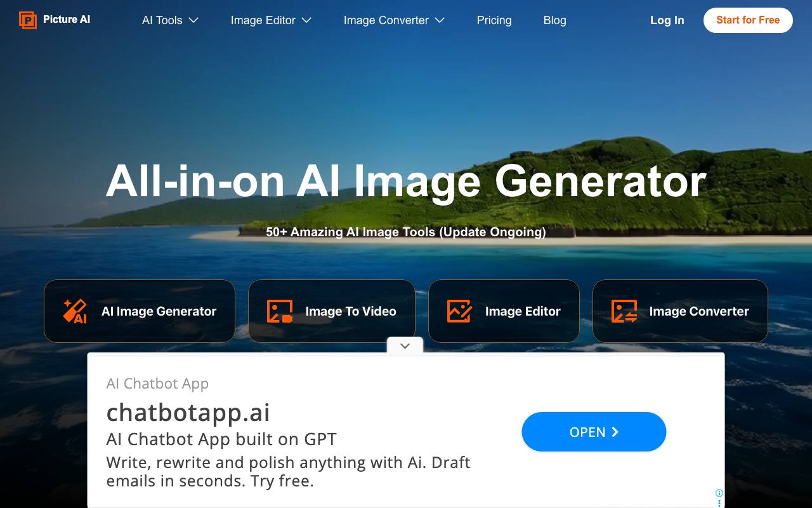812x508 pixels.
Task: Click the Picture AI logo icon
Action: pos(28,20)
